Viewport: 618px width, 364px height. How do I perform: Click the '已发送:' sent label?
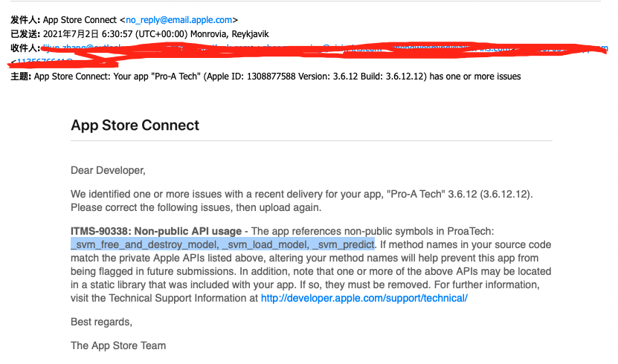coord(25,34)
